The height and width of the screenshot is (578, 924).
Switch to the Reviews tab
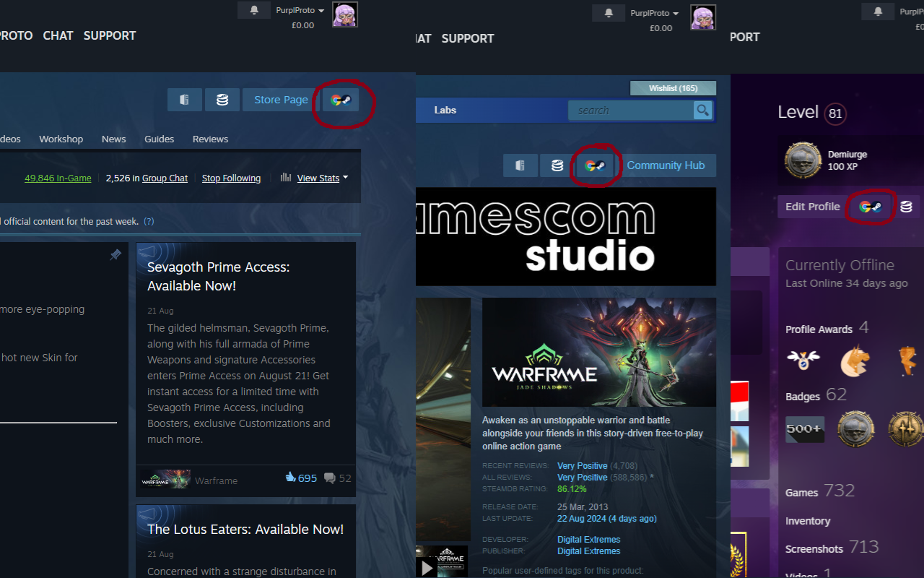[x=210, y=139]
